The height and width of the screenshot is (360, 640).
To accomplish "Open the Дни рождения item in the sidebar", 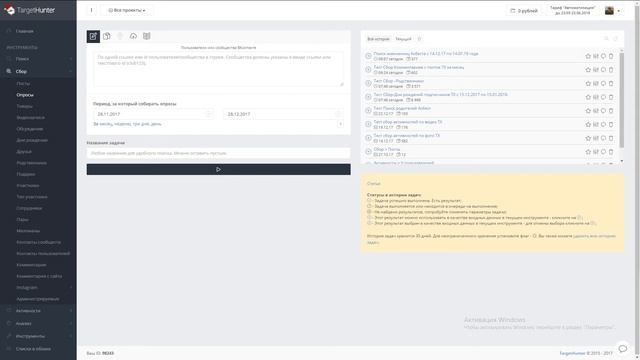I will click(x=32, y=140).
